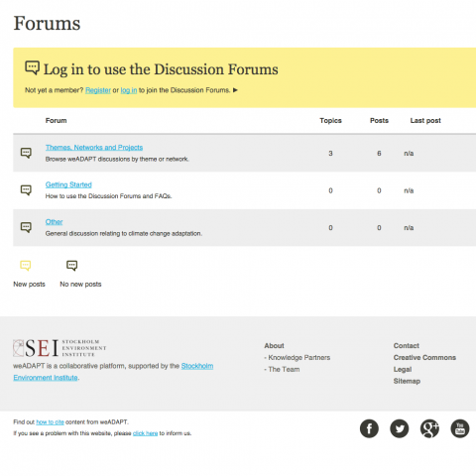Screen dimensions: 476x476
Task: Go to Creative Commons footer link
Action: (x=424, y=358)
